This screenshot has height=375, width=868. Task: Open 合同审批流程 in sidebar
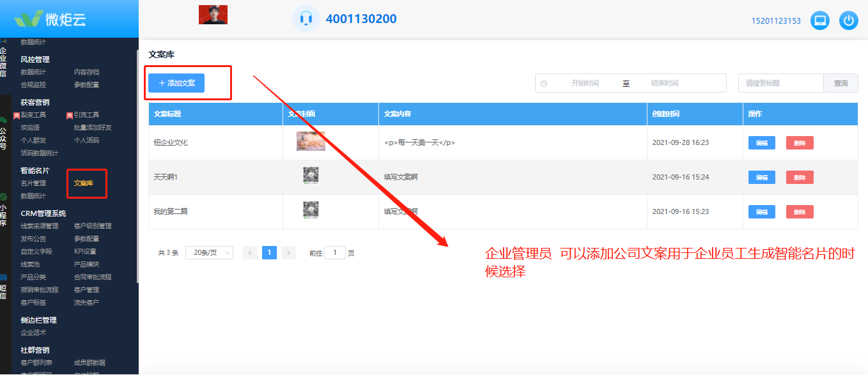(93, 277)
